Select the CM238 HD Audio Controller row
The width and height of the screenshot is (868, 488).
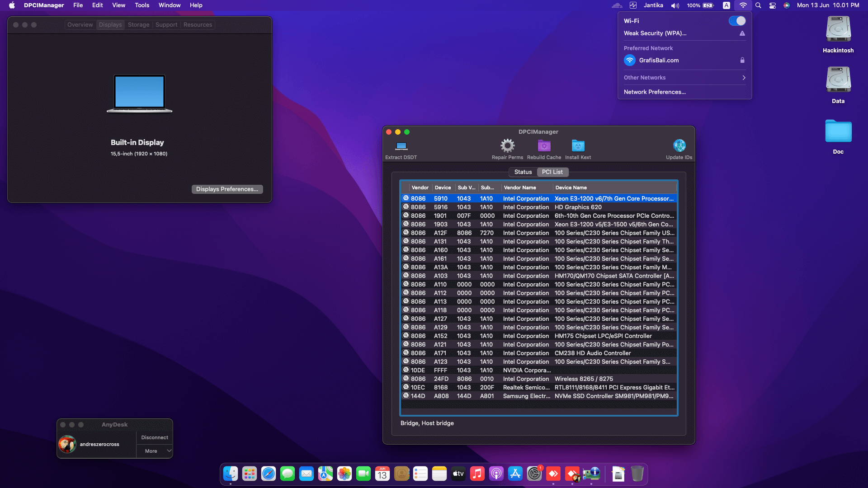pos(539,353)
